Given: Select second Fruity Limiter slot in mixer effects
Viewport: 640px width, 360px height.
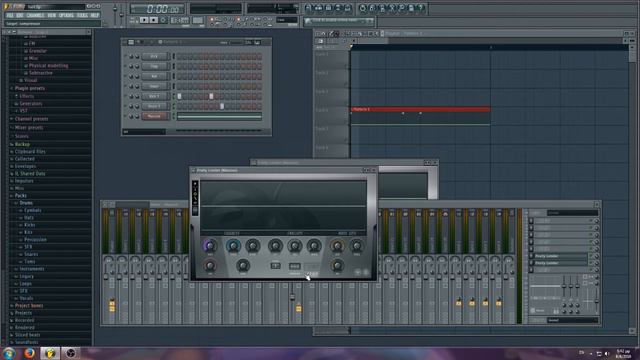Looking at the screenshot, I should [560, 263].
